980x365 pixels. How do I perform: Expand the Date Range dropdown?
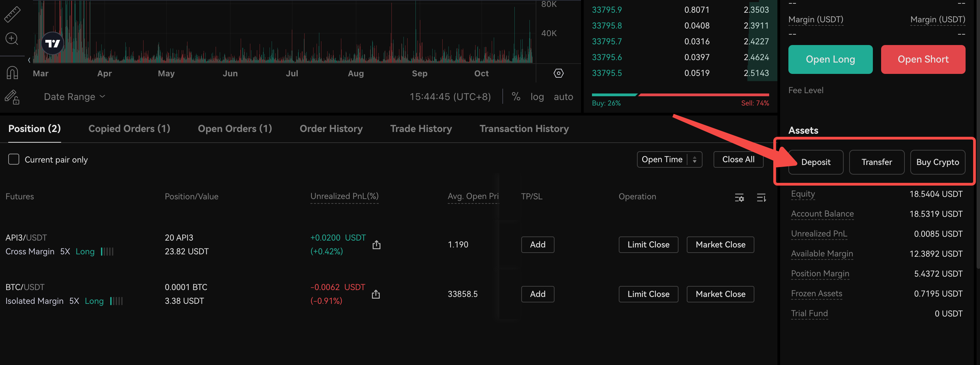pyautogui.click(x=75, y=97)
